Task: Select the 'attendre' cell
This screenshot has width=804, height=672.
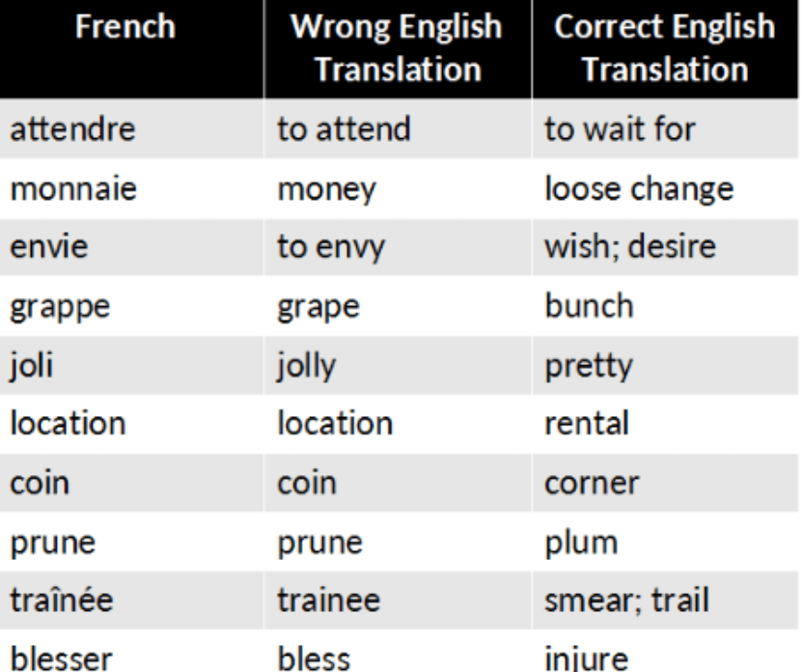Action: (x=69, y=127)
